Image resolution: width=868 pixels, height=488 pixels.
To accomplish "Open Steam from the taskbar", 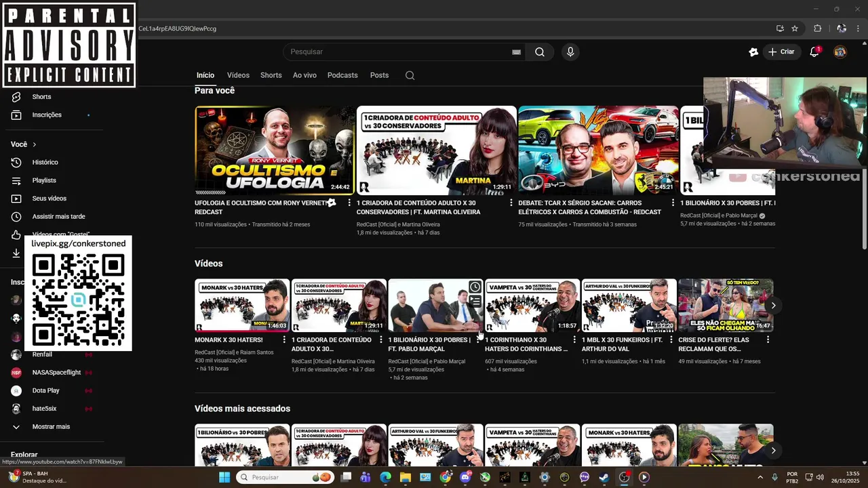I will [x=604, y=477].
